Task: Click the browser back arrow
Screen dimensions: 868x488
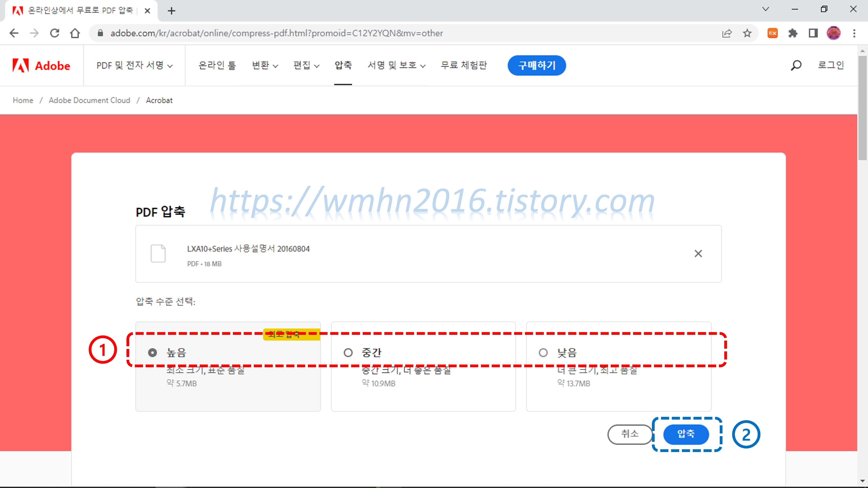Action: click(x=14, y=33)
